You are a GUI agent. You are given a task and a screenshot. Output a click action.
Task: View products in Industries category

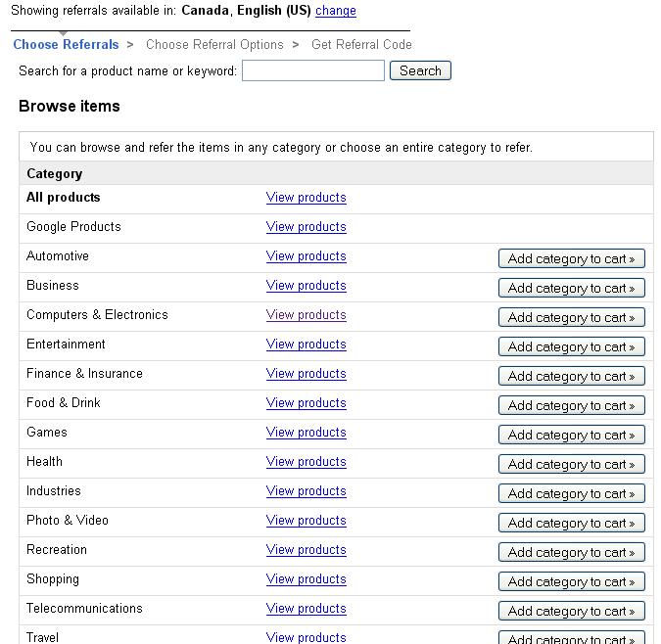[307, 491]
